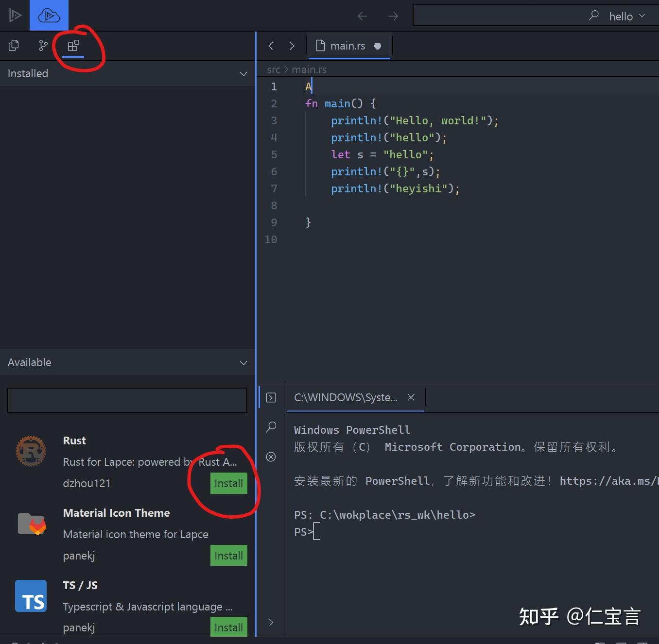Viewport: 659px width, 644px height.
Task: Click the navigate back arrow
Action: click(x=362, y=16)
